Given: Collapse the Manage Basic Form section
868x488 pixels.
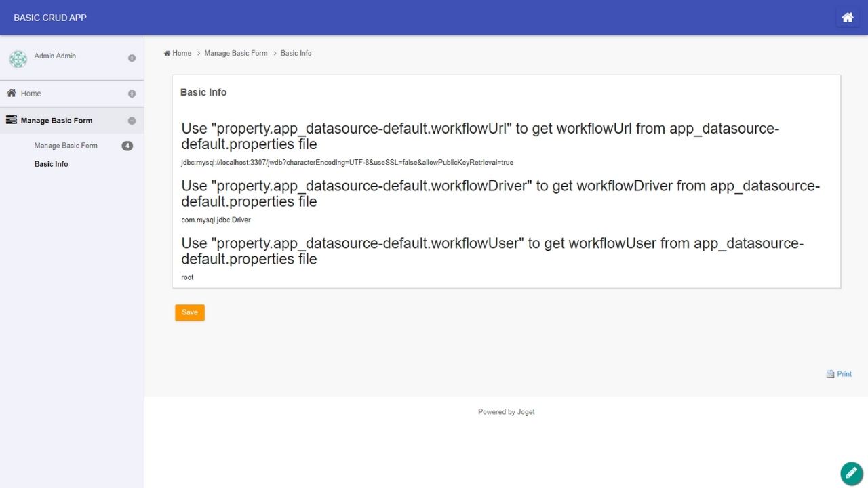Looking at the screenshot, I should 132,121.
